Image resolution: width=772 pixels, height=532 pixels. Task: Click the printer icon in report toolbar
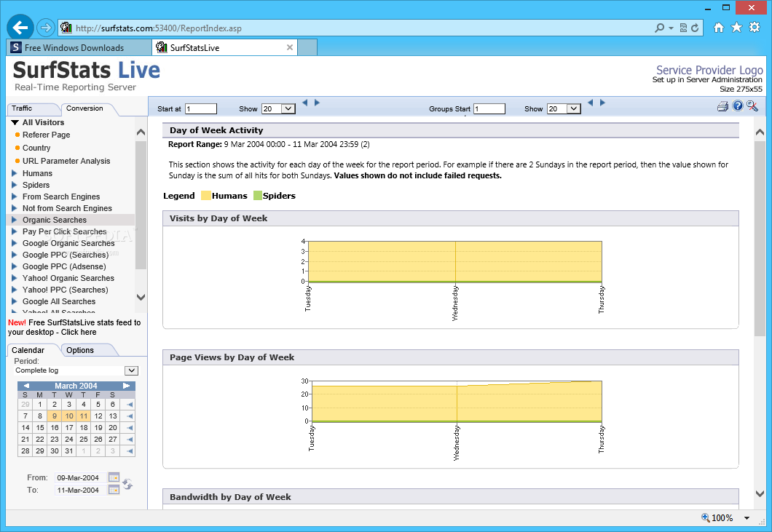point(722,106)
